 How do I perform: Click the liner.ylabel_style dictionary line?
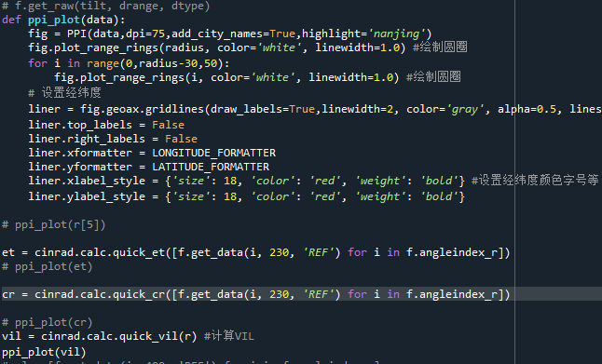pyautogui.click(x=246, y=196)
